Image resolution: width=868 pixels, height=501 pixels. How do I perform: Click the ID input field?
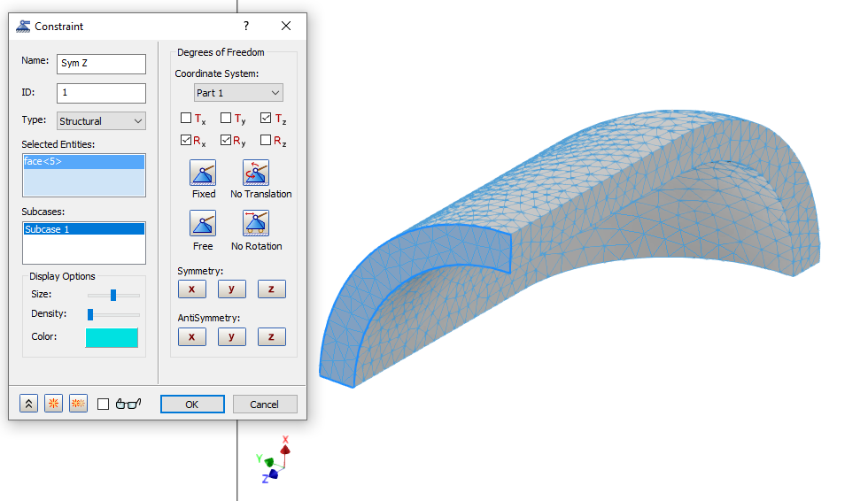pyautogui.click(x=101, y=93)
